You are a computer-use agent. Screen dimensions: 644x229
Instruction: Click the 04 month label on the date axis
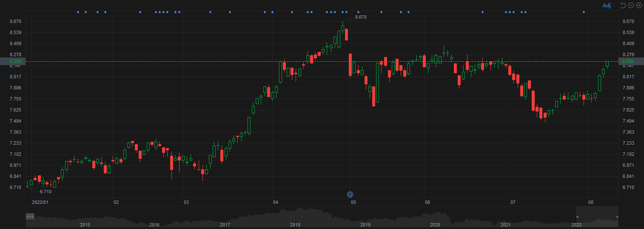point(275,202)
